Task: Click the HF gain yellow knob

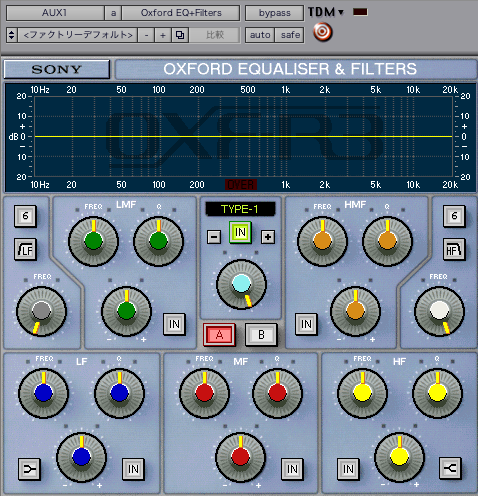Action: 399,457
